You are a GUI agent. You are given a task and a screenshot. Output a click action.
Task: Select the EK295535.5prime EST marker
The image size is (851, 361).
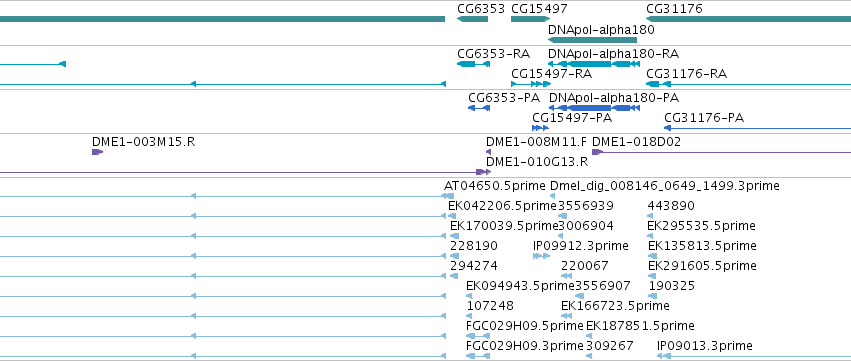tap(650, 236)
